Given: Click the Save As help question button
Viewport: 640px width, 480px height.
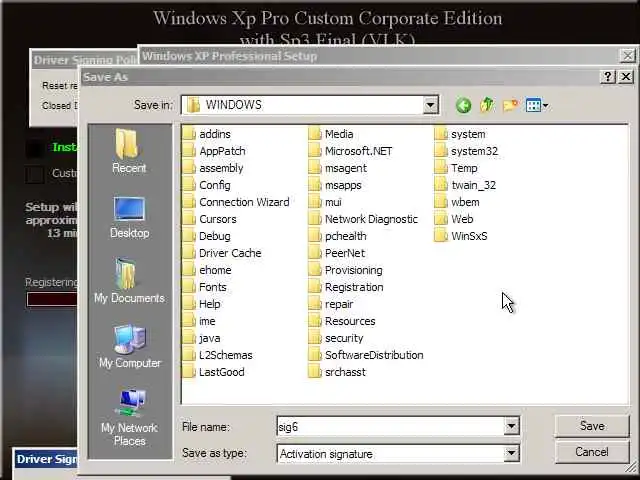Looking at the screenshot, I should tap(607, 77).
